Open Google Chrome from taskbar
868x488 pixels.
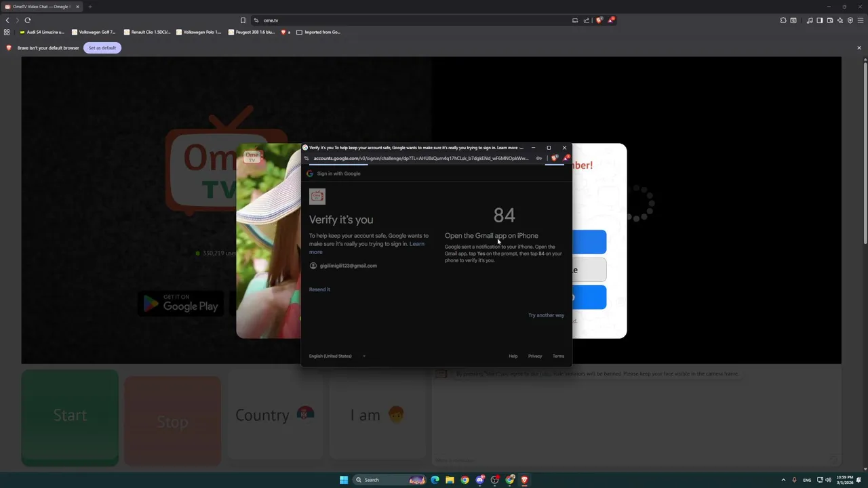(x=465, y=480)
